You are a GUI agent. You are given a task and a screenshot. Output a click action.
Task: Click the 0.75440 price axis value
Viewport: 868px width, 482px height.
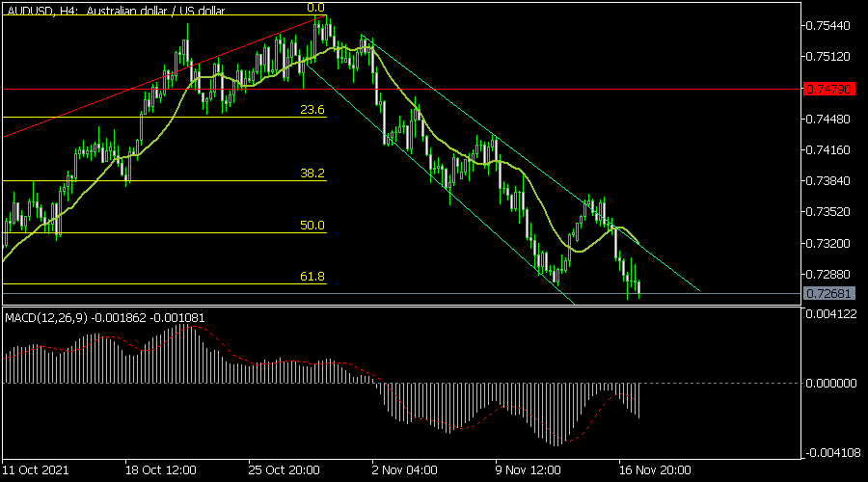tap(828, 25)
